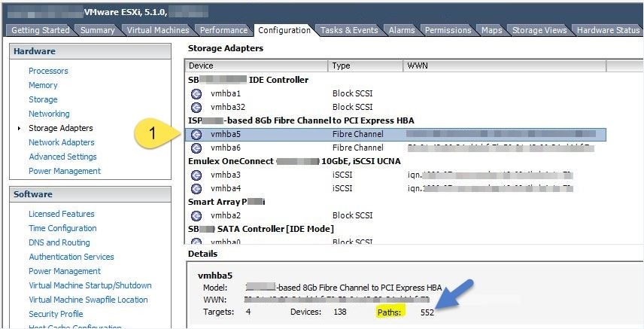Open the Storage Views tab

tap(539, 30)
